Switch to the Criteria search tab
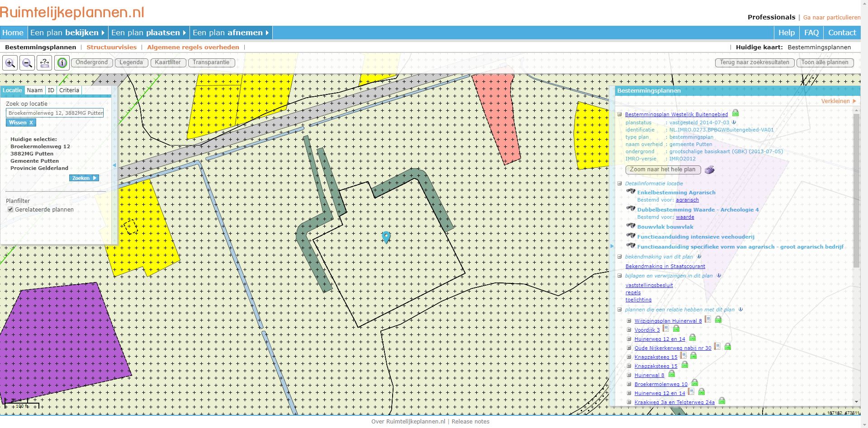This screenshot has height=428, width=868. (69, 90)
